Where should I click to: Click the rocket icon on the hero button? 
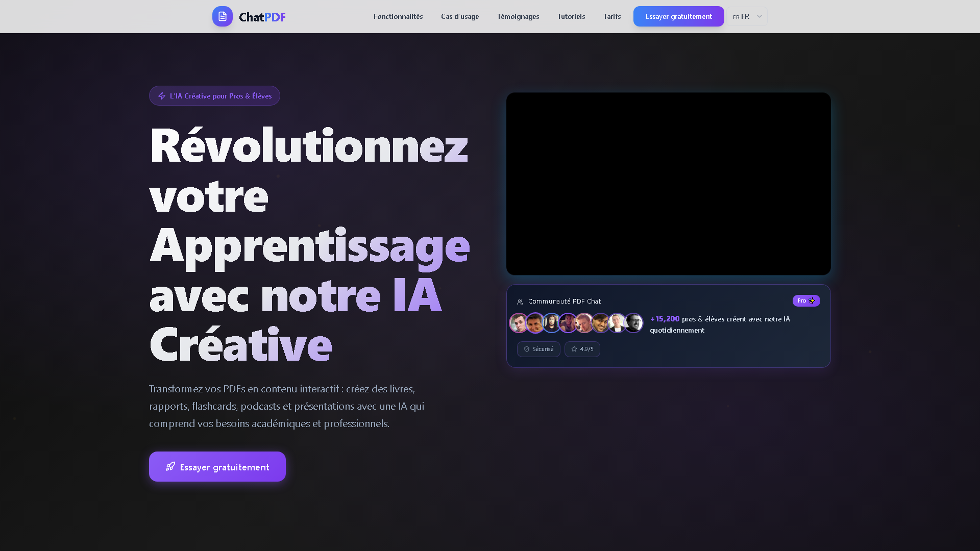click(x=170, y=466)
